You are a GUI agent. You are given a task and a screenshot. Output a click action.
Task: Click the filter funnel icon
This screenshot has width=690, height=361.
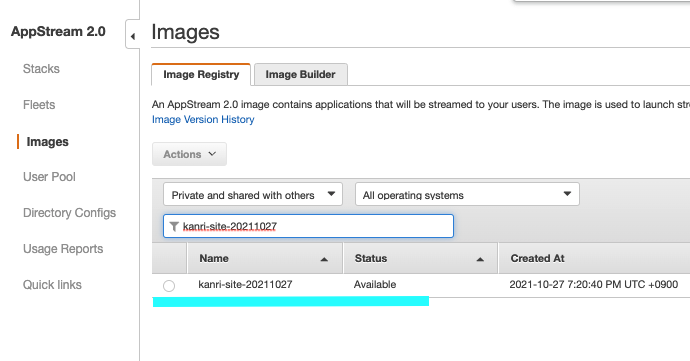click(174, 226)
